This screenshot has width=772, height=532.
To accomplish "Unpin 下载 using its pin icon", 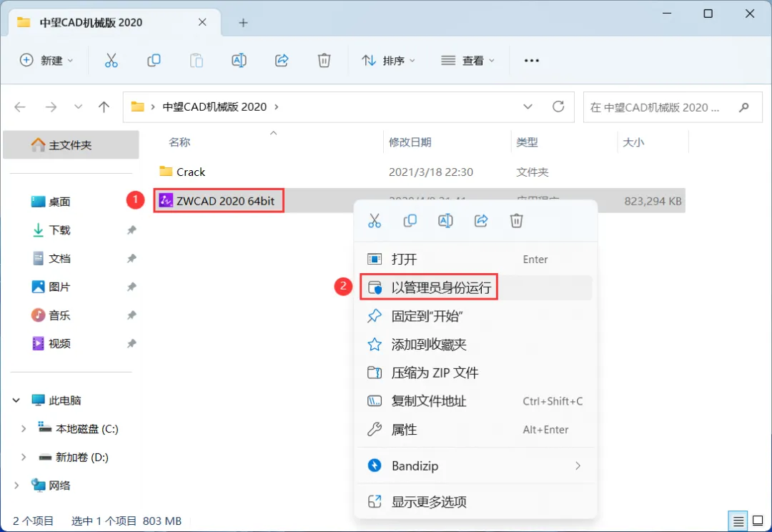I will [132, 230].
